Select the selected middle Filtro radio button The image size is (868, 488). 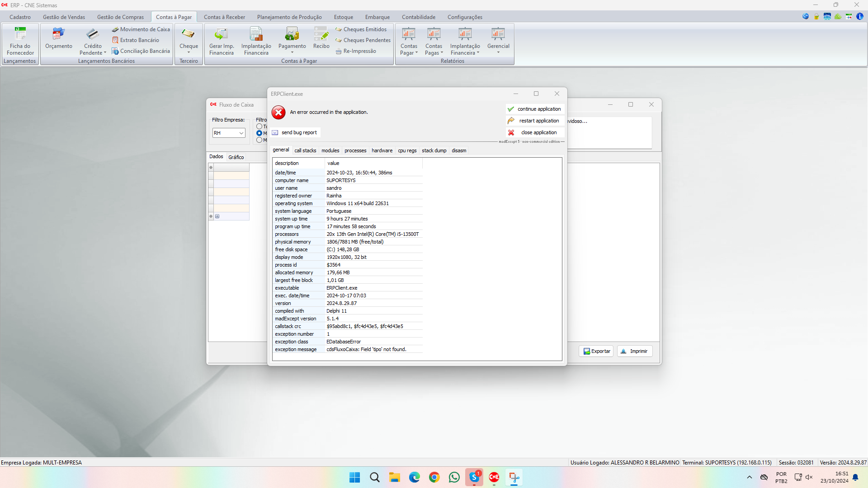coord(259,133)
